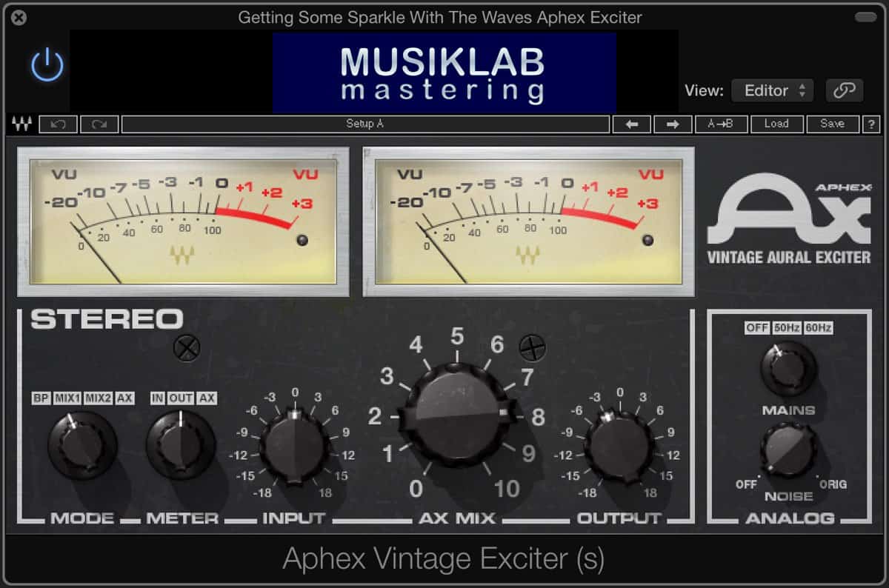Set AX MIX to the 10 marking
The height and width of the screenshot is (588, 889).
click(x=507, y=489)
